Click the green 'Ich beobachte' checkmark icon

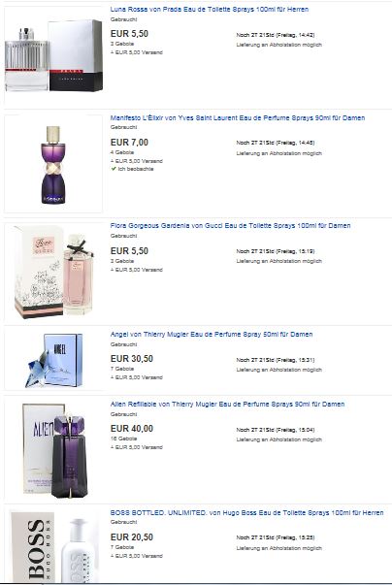(x=114, y=169)
